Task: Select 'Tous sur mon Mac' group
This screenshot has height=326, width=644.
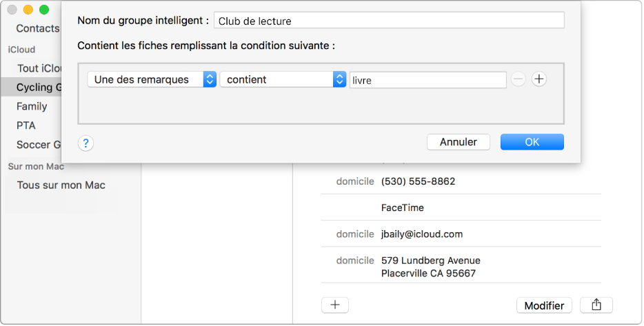Action: click(61, 185)
